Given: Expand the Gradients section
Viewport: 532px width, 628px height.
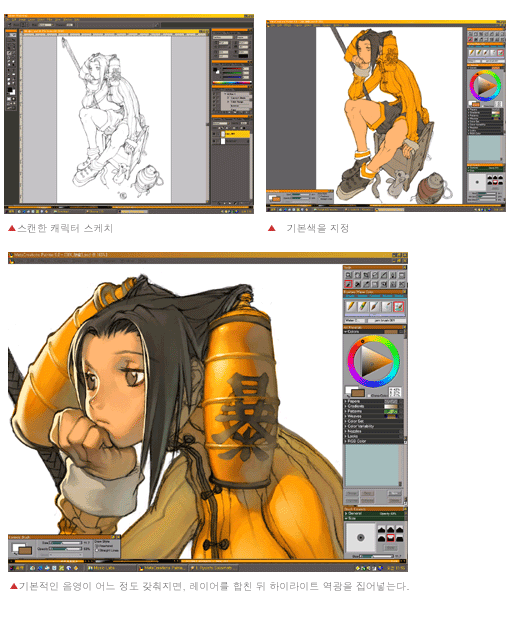Looking at the screenshot, I should [374, 406].
